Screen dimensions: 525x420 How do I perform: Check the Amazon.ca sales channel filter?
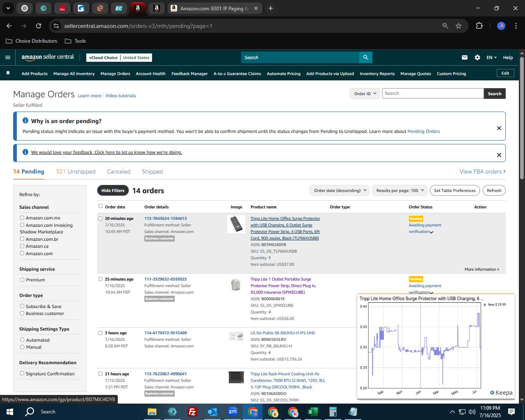tap(22, 246)
